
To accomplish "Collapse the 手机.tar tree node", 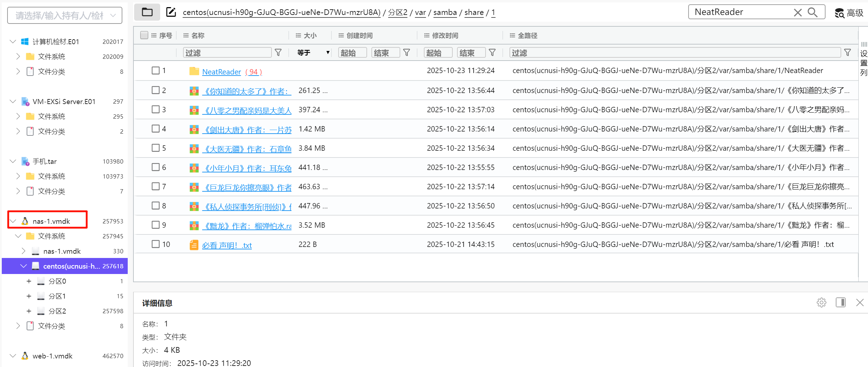I will (x=13, y=161).
